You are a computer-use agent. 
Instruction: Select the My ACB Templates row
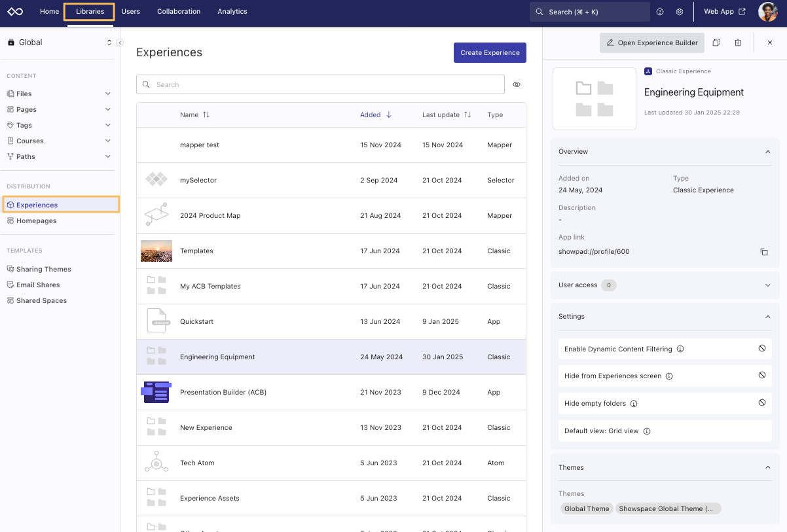tap(331, 286)
